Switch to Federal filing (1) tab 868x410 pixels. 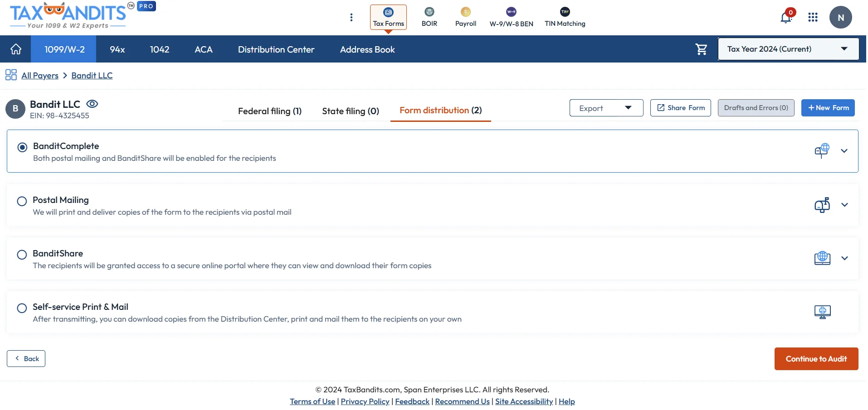coord(270,111)
